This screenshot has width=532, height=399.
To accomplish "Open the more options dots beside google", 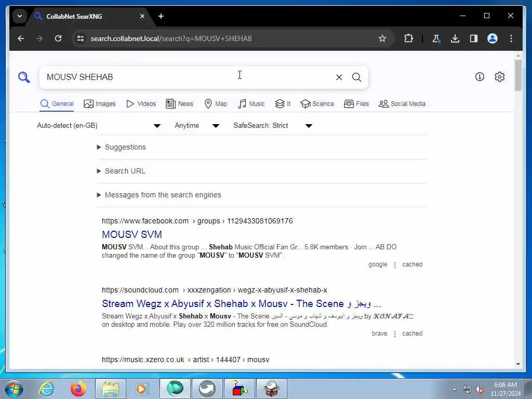I will click(x=395, y=265).
